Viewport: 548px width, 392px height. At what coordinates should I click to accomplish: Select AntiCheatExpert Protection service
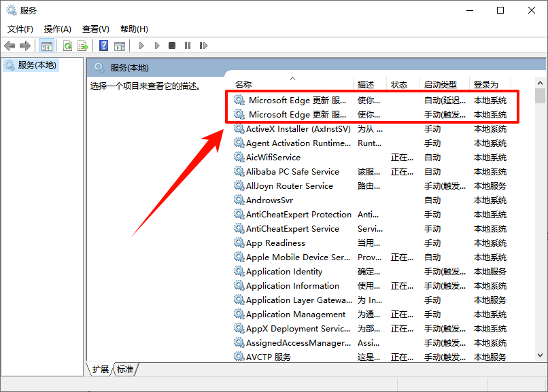(372, 215)
